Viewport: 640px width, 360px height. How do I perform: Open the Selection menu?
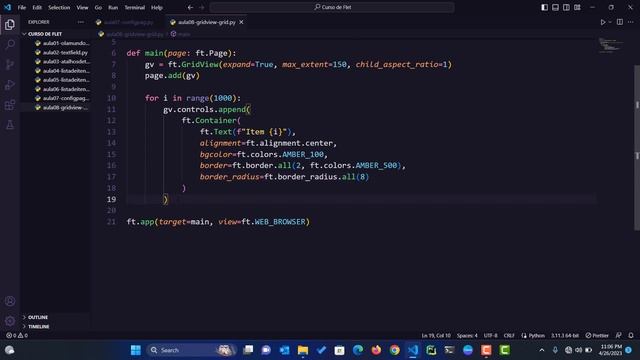click(x=59, y=7)
